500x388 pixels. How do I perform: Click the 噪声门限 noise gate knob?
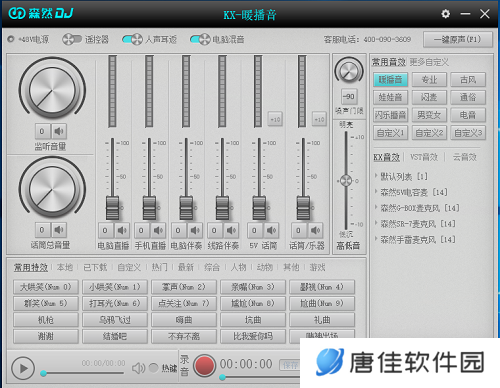coord(349,71)
